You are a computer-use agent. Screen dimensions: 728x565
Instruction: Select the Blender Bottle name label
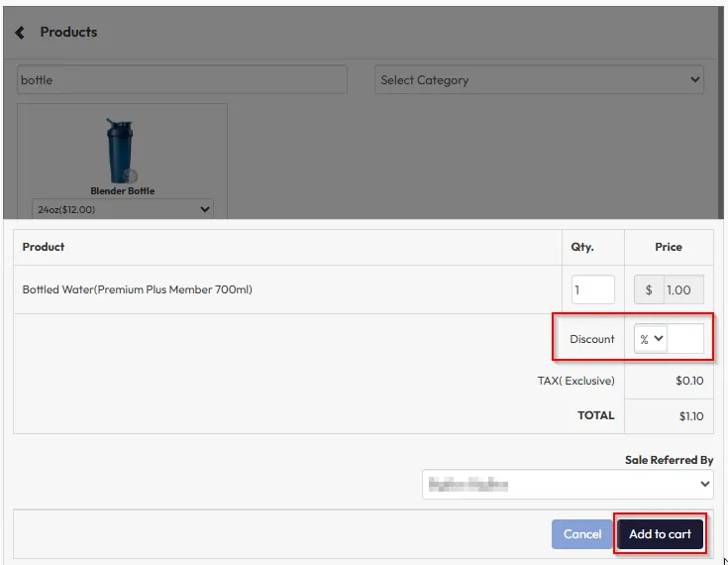[x=123, y=190]
